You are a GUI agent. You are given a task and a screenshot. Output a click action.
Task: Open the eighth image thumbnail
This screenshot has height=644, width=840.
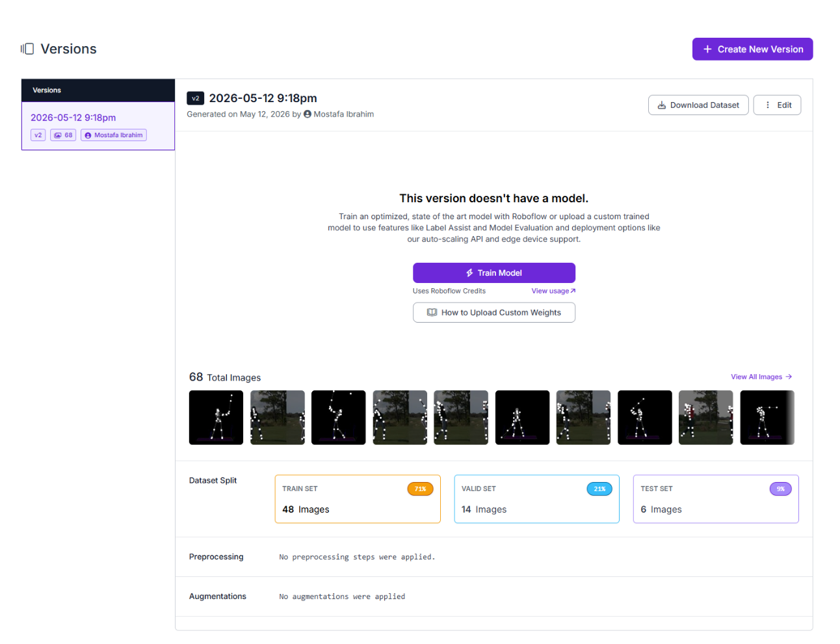coord(645,418)
